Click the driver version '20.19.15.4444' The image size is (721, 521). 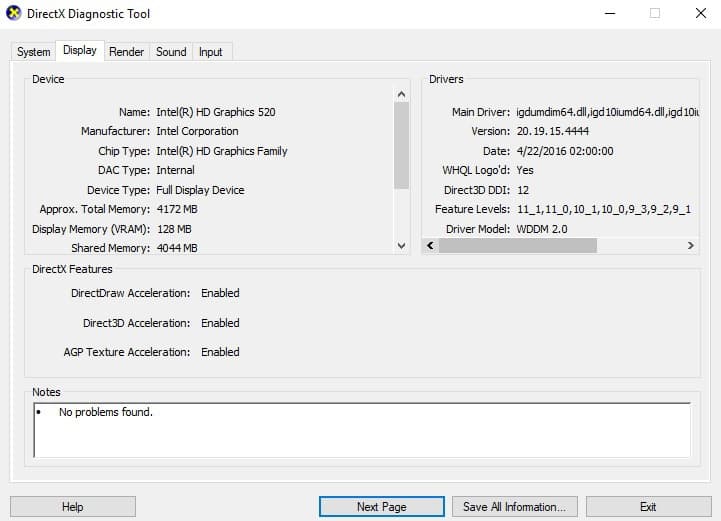click(x=553, y=132)
